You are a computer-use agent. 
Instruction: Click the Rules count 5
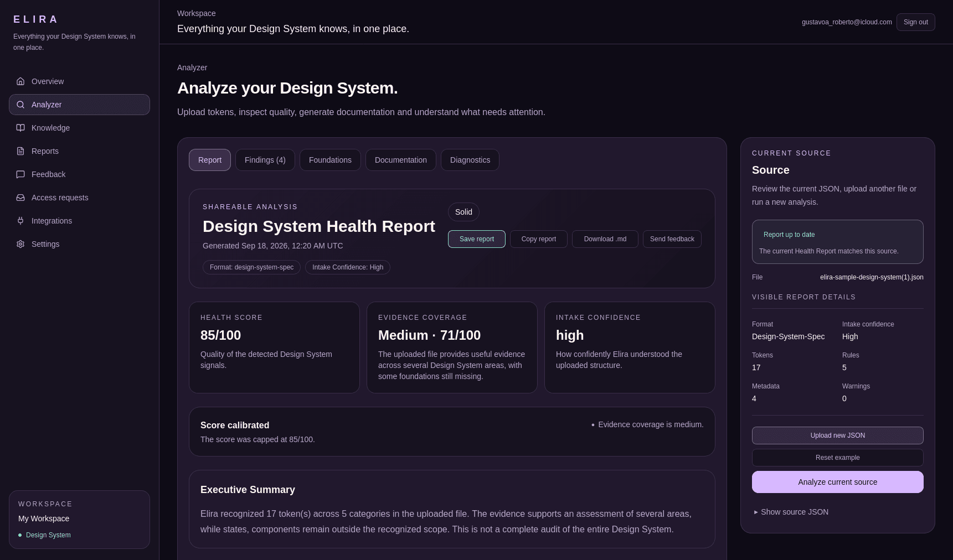(844, 367)
